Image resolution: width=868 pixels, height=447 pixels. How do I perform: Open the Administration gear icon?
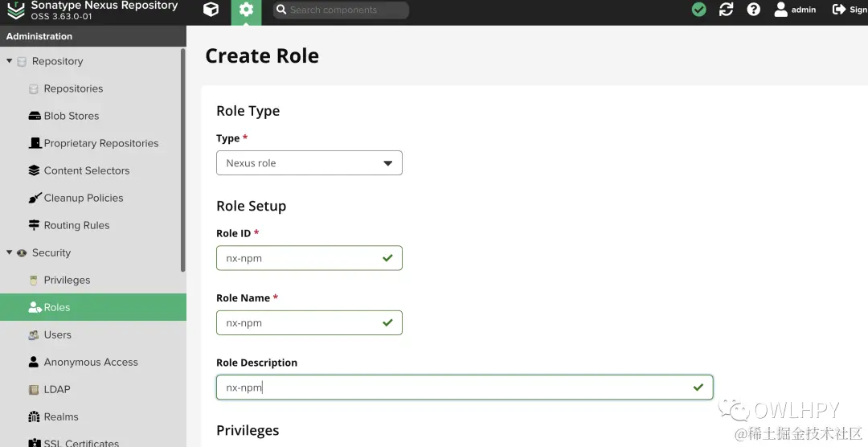tap(246, 10)
